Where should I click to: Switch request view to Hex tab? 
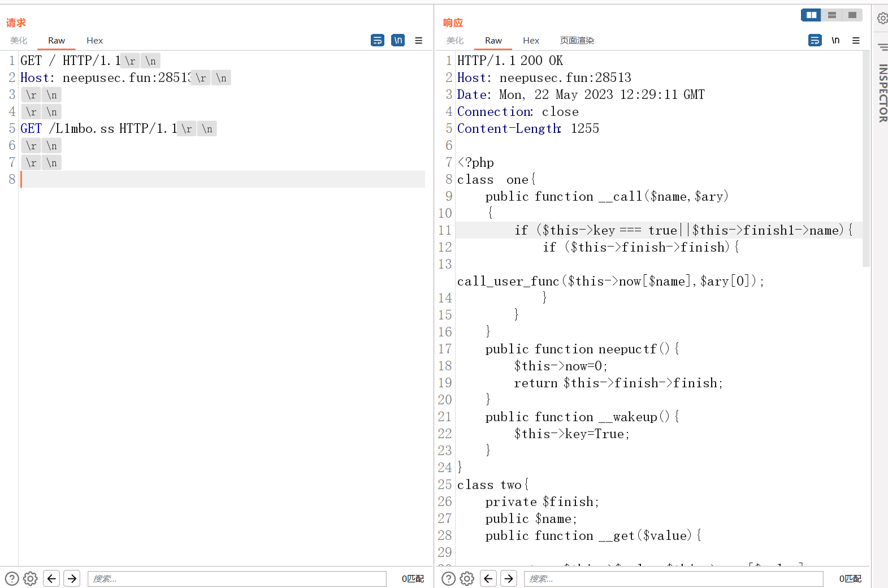(95, 40)
